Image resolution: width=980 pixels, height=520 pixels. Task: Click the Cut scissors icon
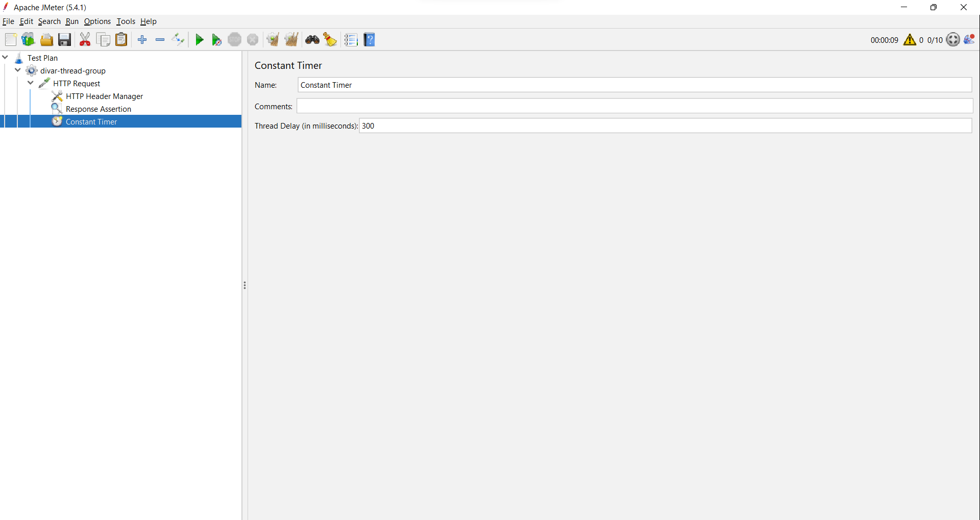click(x=85, y=40)
